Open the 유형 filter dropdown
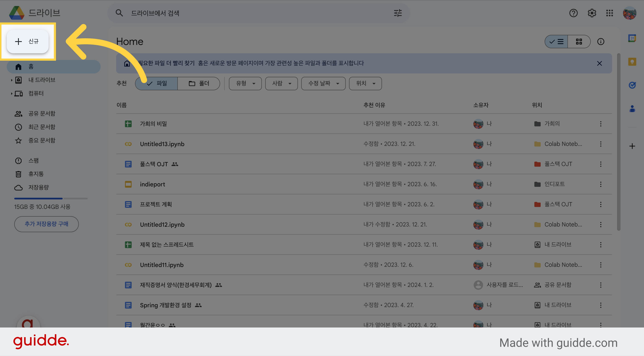This screenshot has height=356, width=644. coord(245,83)
